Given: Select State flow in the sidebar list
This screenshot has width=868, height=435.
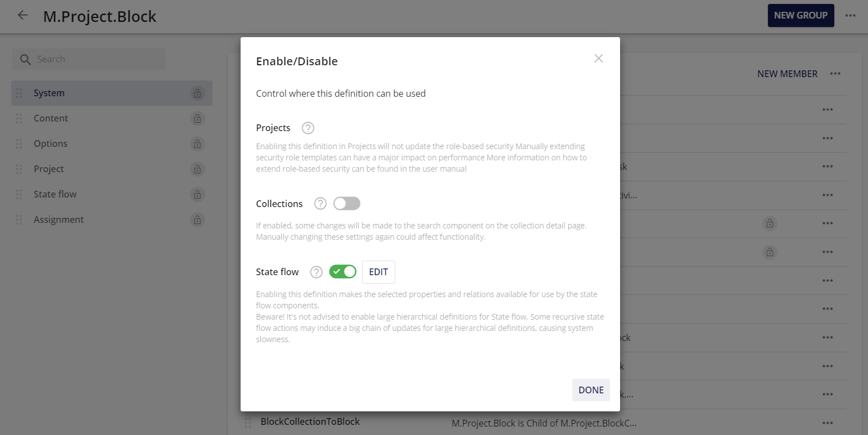Looking at the screenshot, I should pos(55,194).
